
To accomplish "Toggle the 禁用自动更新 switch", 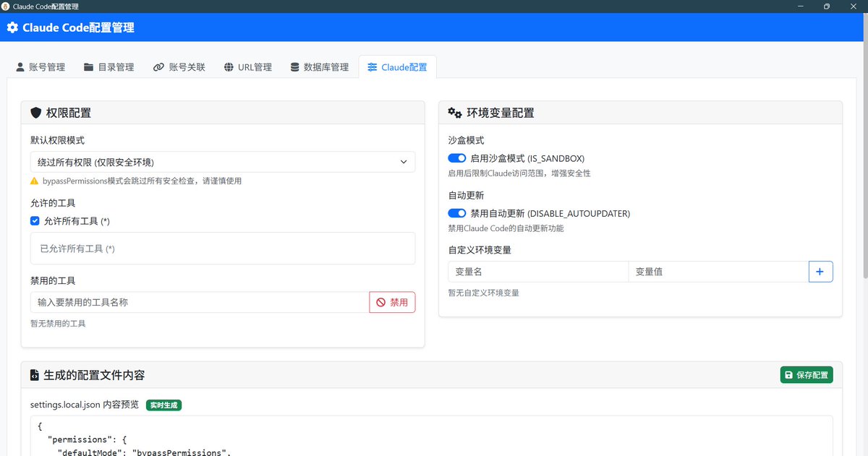I will [457, 213].
